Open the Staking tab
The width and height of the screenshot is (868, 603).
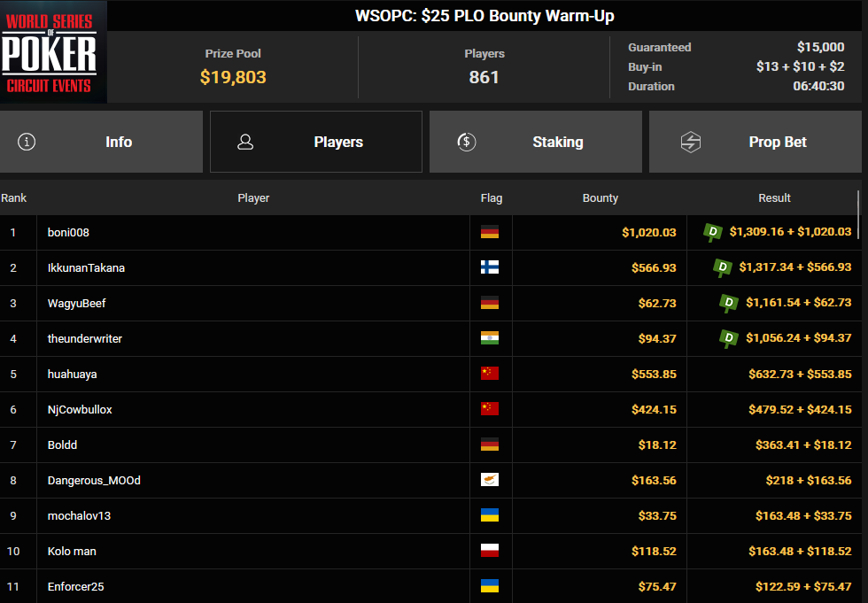tap(536, 142)
